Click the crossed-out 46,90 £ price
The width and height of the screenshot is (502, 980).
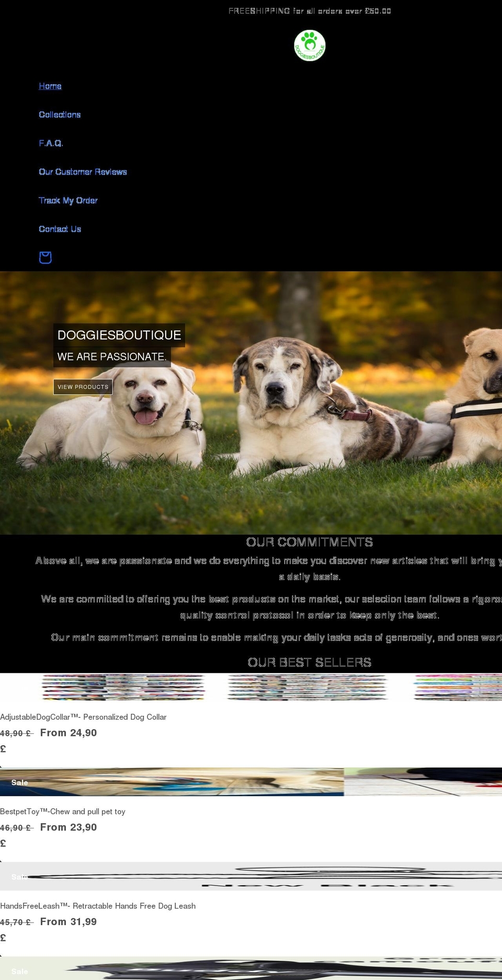(16, 828)
